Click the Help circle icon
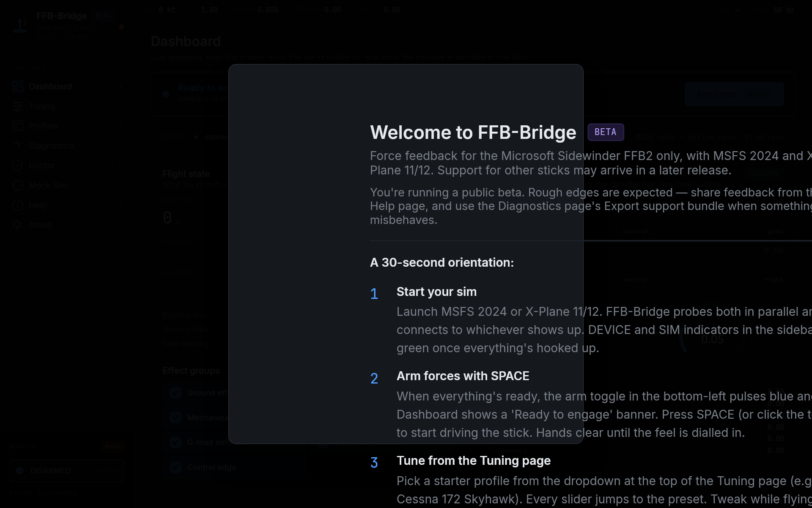Image resolution: width=812 pixels, height=508 pixels. coord(17,205)
